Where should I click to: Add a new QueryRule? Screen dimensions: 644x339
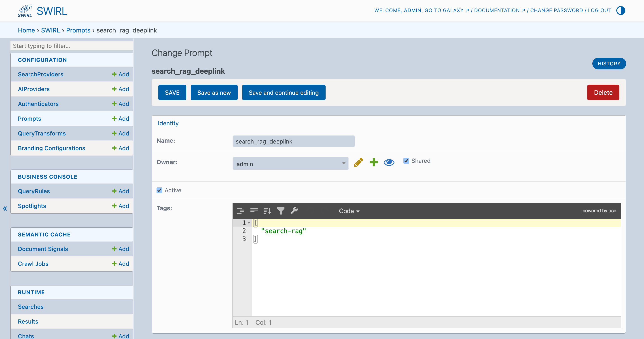point(121,191)
